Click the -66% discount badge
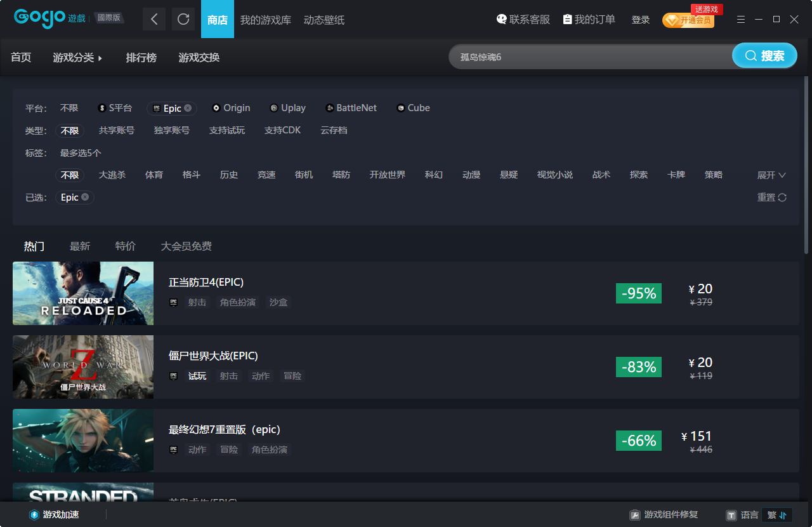Image resolution: width=812 pixels, height=527 pixels. click(x=639, y=441)
